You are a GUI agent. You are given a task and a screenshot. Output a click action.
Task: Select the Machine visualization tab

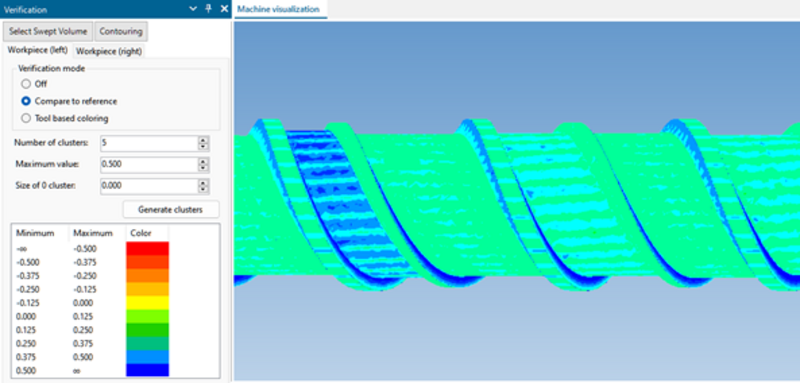pyautogui.click(x=279, y=9)
